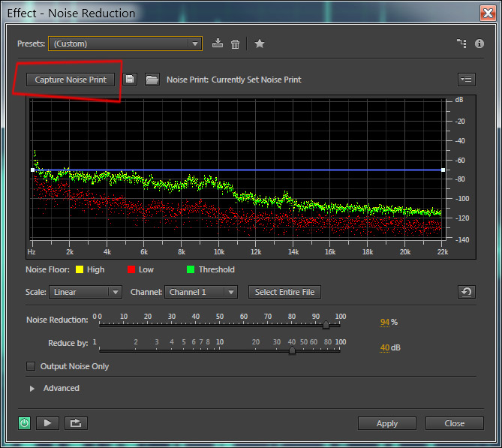This screenshot has height=448, width=502.
Task: Click the right control point on blue curve
Action: tap(443, 170)
